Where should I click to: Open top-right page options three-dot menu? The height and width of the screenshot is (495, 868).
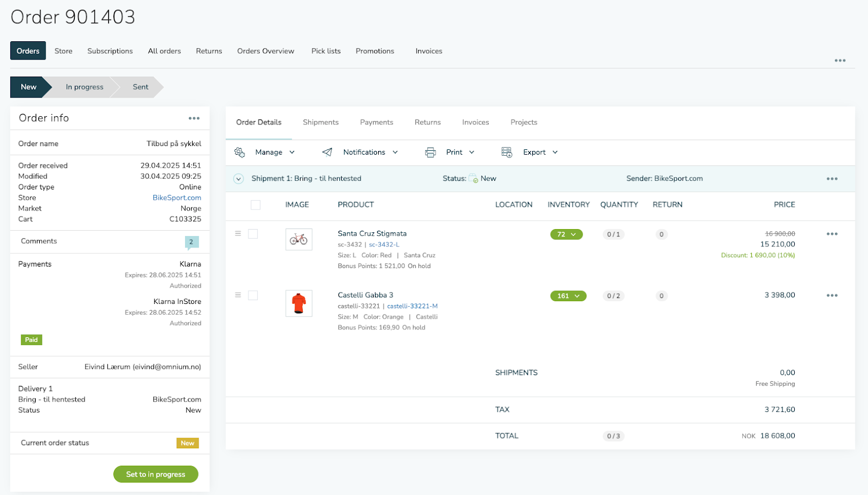[x=840, y=61]
